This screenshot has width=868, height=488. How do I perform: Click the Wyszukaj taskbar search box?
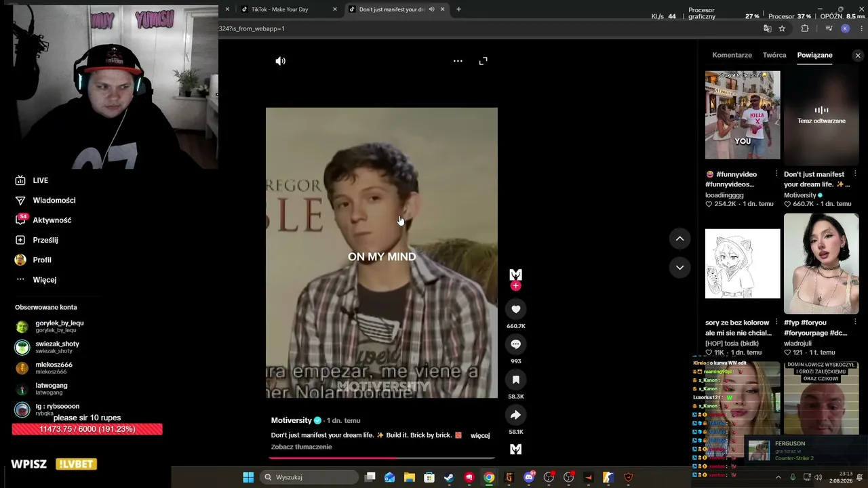(x=309, y=477)
